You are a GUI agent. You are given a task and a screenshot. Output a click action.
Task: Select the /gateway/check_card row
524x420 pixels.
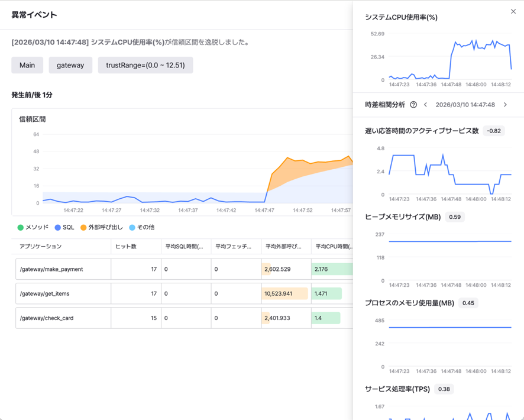(47, 318)
